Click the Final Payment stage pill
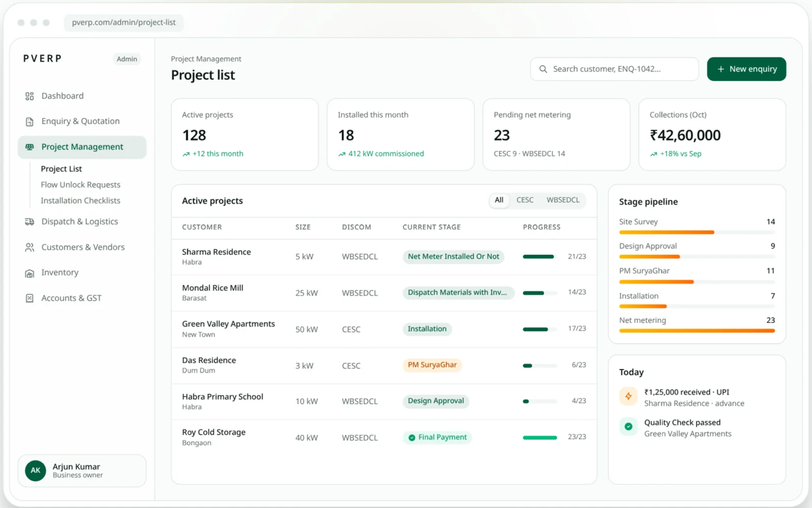 (x=437, y=437)
